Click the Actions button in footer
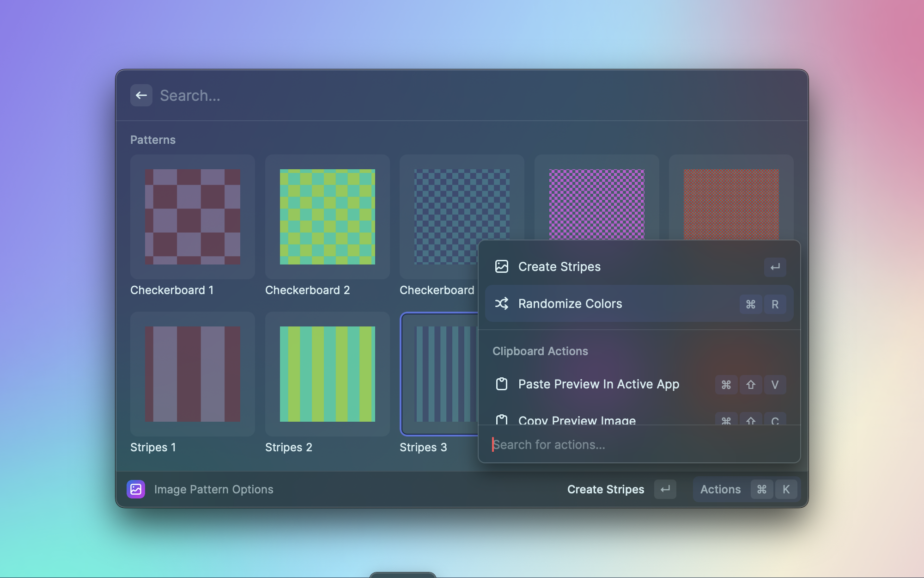This screenshot has height=578, width=924. pos(746,489)
